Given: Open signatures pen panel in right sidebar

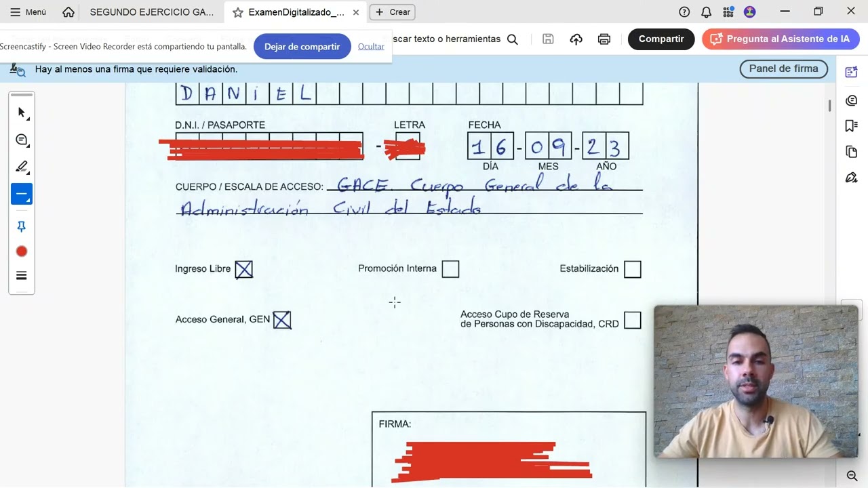Looking at the screenshot, I should point(852,178).
